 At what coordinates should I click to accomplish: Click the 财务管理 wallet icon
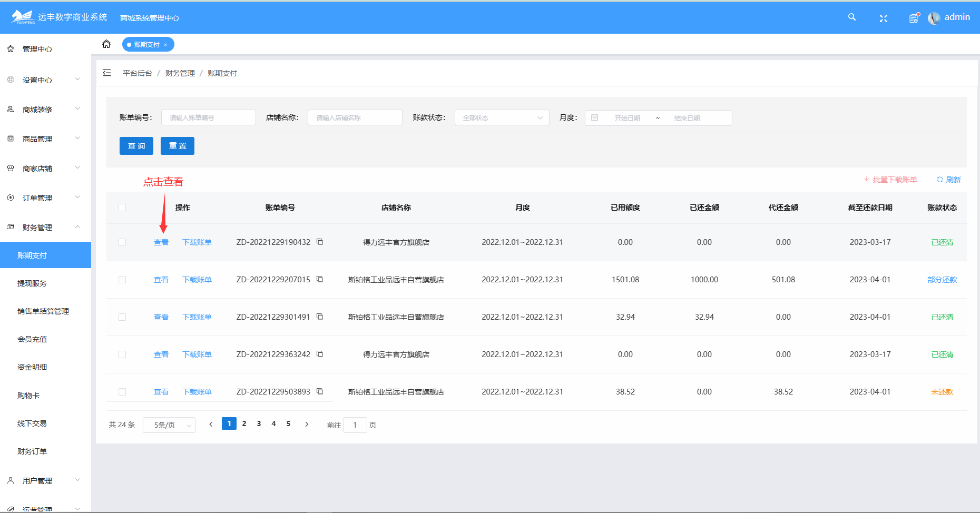[x=11, y=227]
